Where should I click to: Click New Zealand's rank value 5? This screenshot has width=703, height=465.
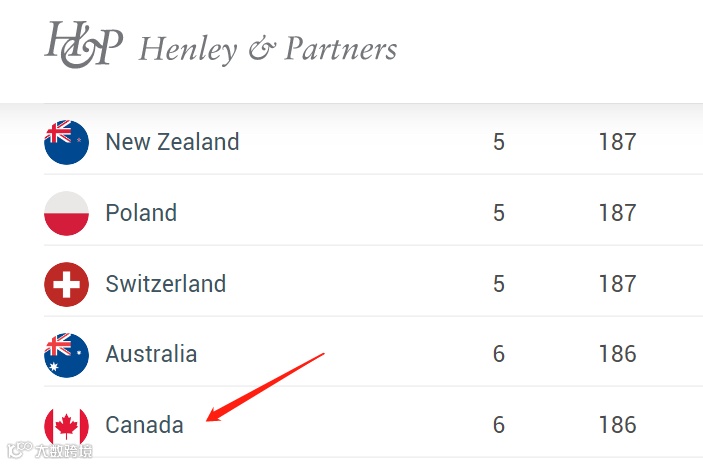click(x=499, y=142)
